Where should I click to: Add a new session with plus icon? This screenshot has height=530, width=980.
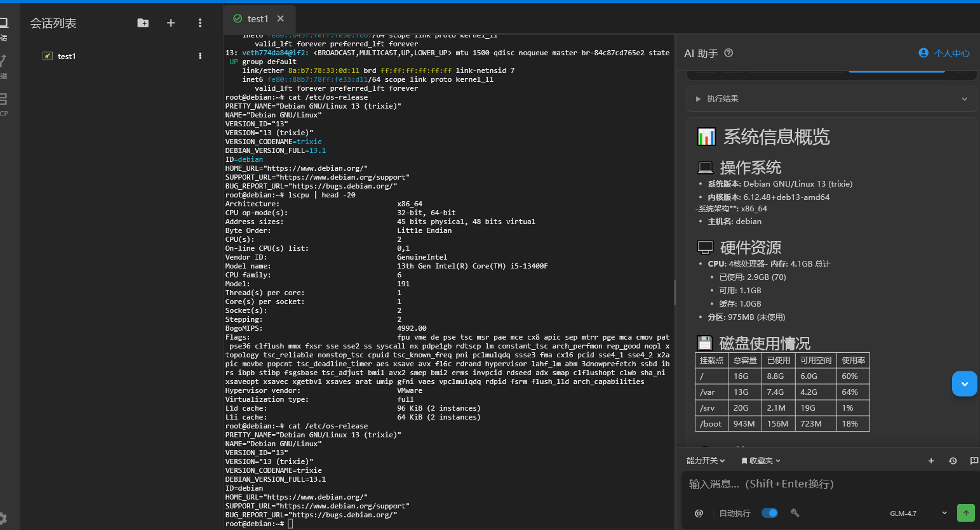point(171,23)
